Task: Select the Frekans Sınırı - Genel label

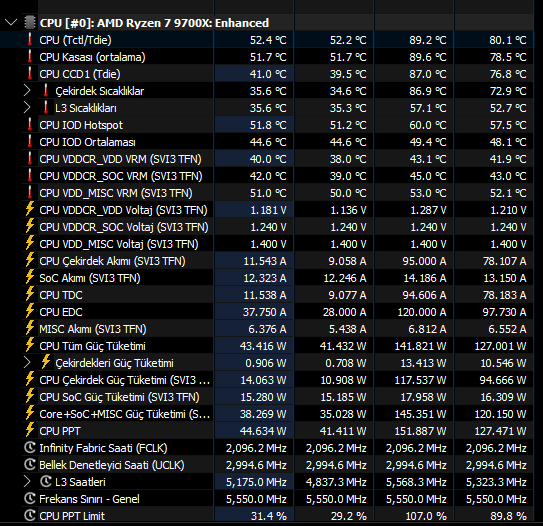Action: (x=89, y=499)
